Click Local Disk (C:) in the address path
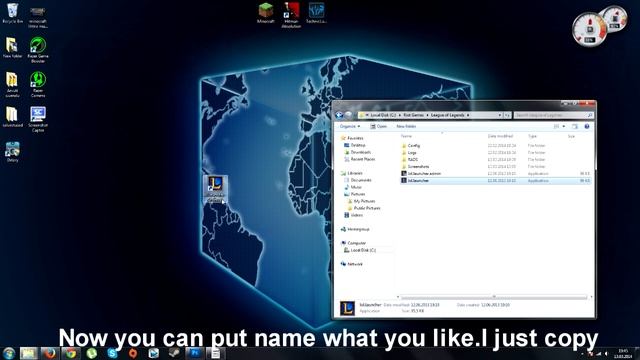The image size is (640, 360). (383, 116)
